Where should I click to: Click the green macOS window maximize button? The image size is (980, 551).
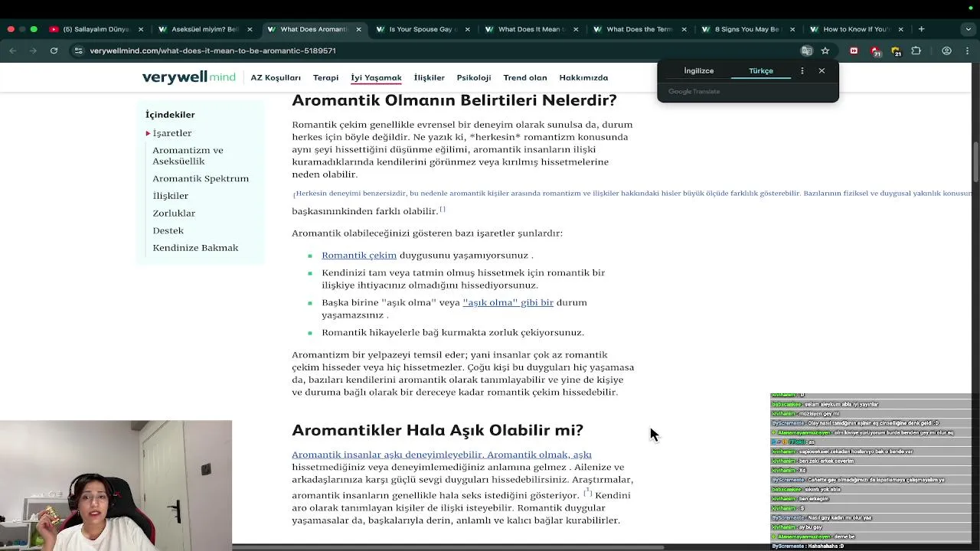point(34,29)
